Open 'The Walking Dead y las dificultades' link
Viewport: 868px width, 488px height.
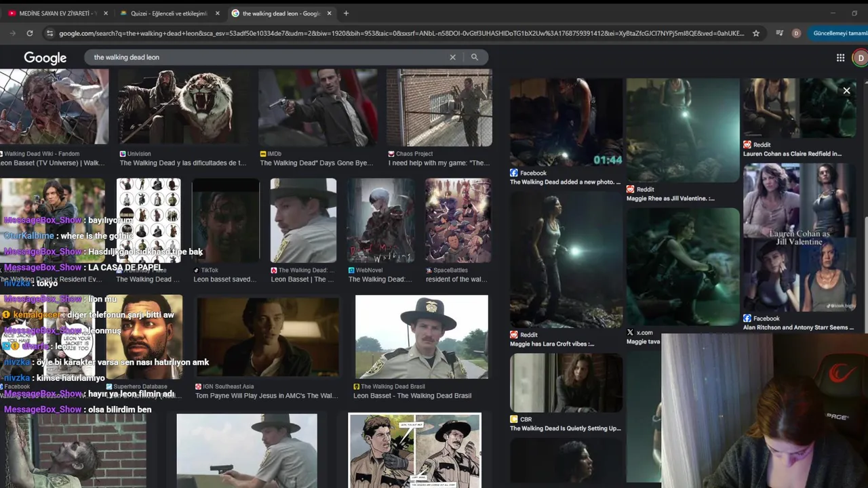pyautogui.click(x=183, y=163)
